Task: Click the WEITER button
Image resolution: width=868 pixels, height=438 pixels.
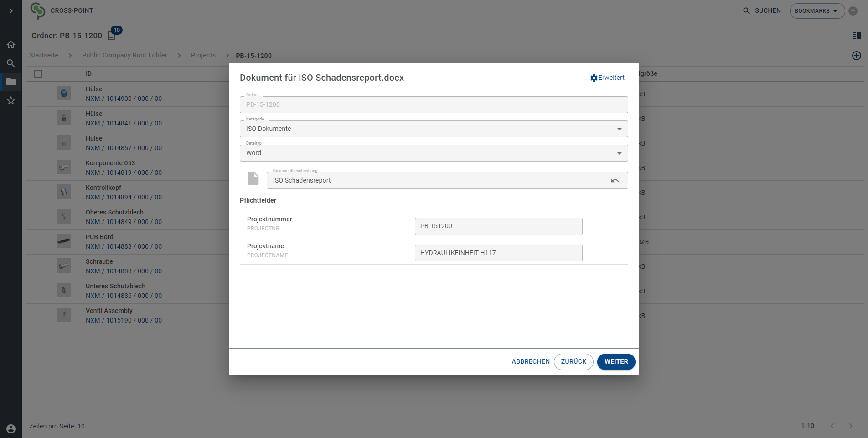Action: click(616, 361)
